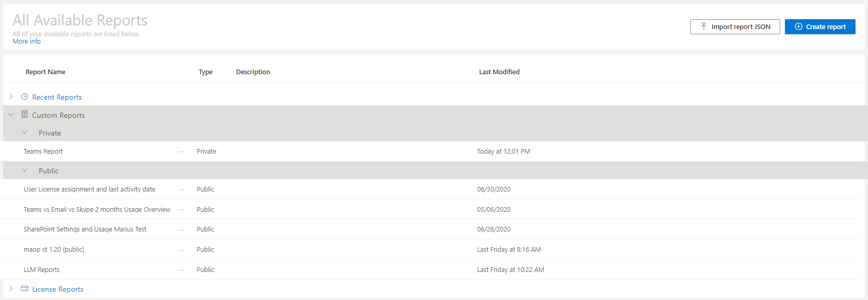Open ellipsis menu for maop st 1.20 (public)
The width and height of the screenshot is (868, 300).
[x=181, y=250]
